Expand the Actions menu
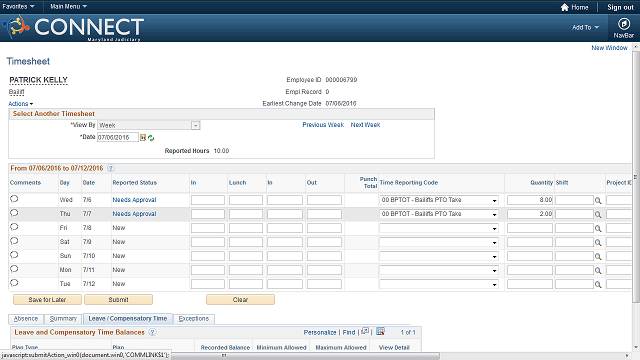Image resolution: width=640 pixels, height=360 pixels. pyautogui.click(x=20, y=104)
